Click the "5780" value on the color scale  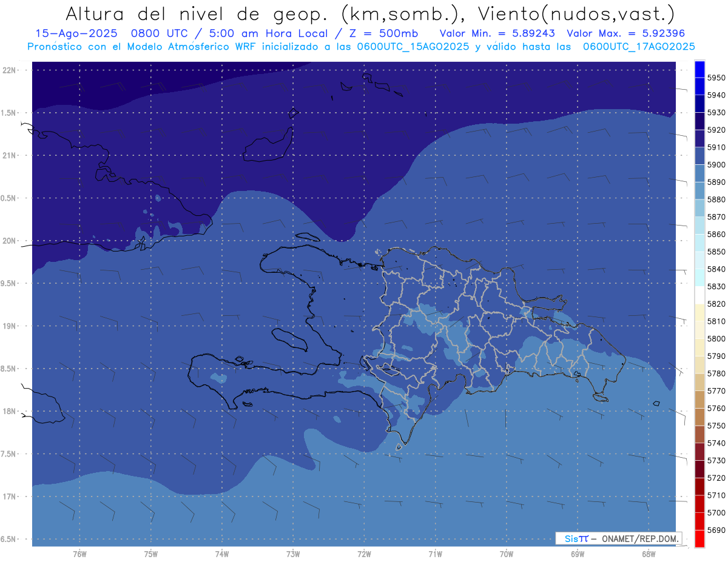coord(716,373)
